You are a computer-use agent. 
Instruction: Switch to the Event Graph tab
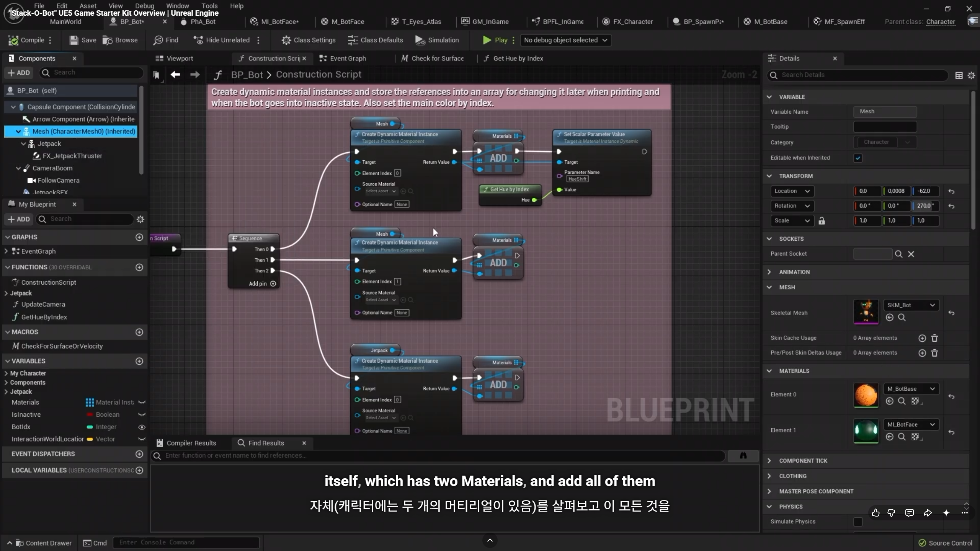pos(343,59)
